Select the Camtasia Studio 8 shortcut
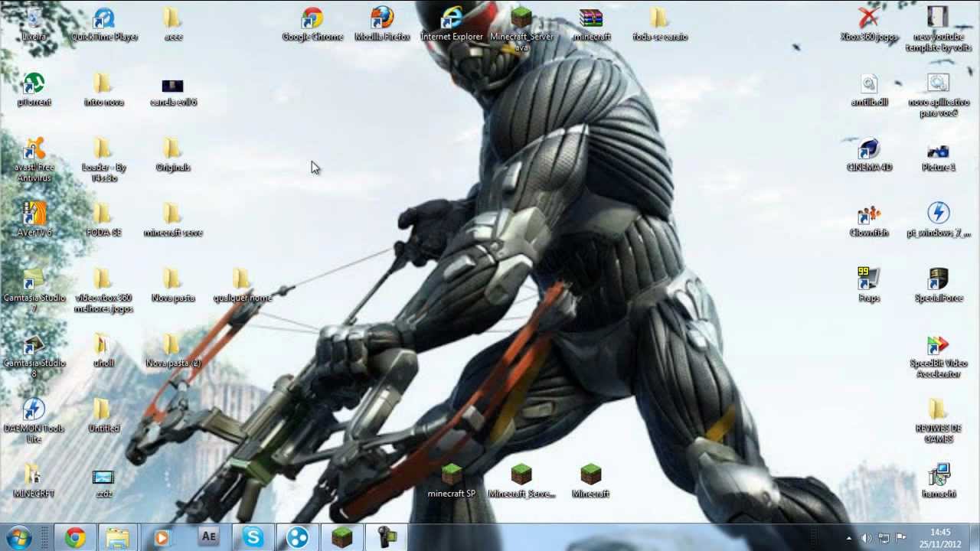This screenshot has width=980, height=551. [34, 356]
